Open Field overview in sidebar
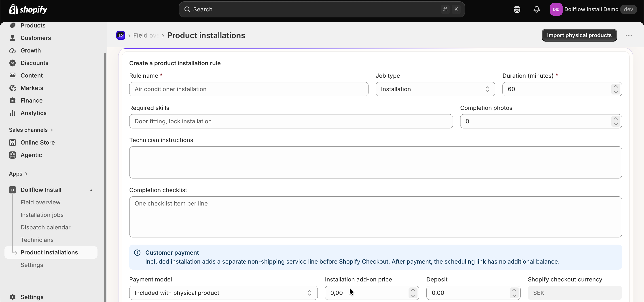This screenshot has width=644, height=302. [x=40, y=202]
